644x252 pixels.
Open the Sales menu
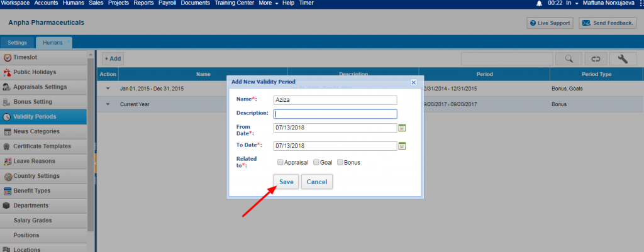click(96, 3)
